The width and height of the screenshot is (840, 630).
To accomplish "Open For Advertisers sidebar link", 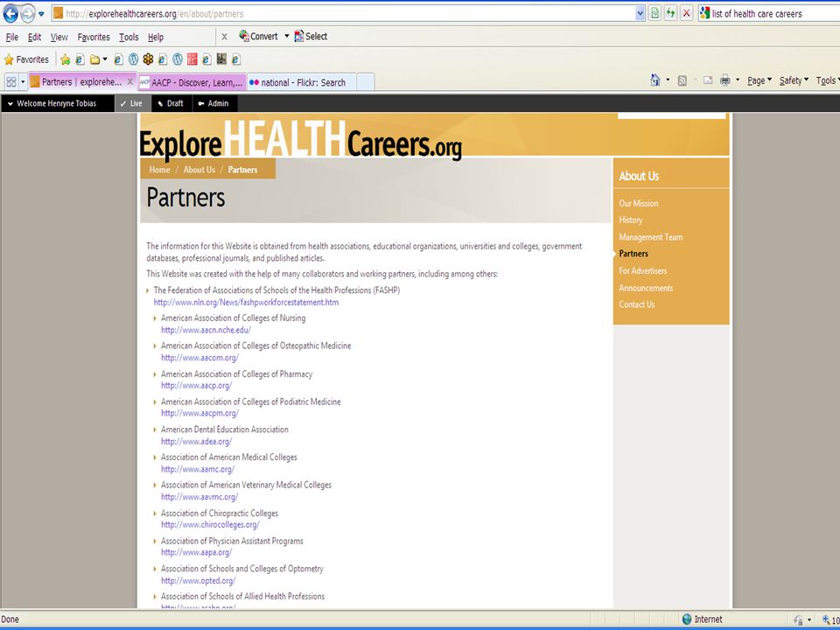I will pos(643,270).
